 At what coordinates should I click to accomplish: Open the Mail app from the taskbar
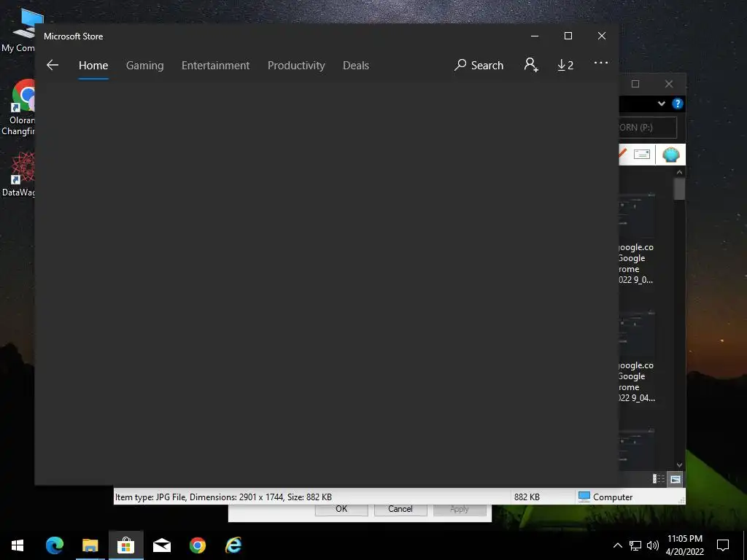coord(162,545)
